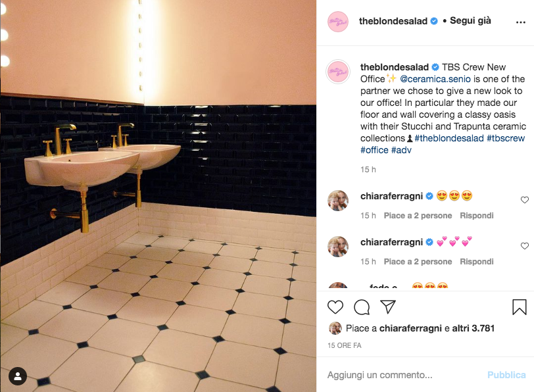Open the @ceramica.senio mention link
The width and height of the screenshot is (534, 392).
coord(435,79)
